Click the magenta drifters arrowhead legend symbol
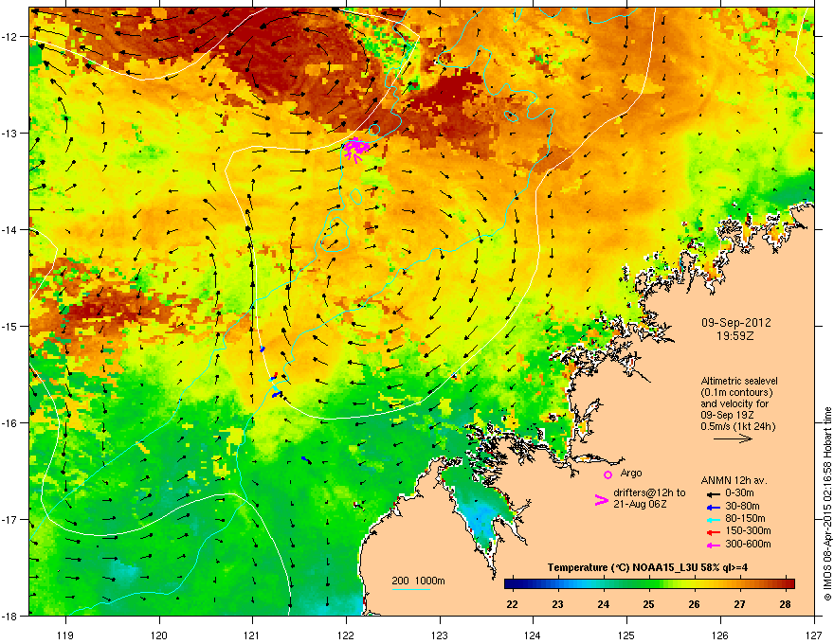The height and width of the screenshot is (644, 834). pyautogui.click(x=601, y=500)
